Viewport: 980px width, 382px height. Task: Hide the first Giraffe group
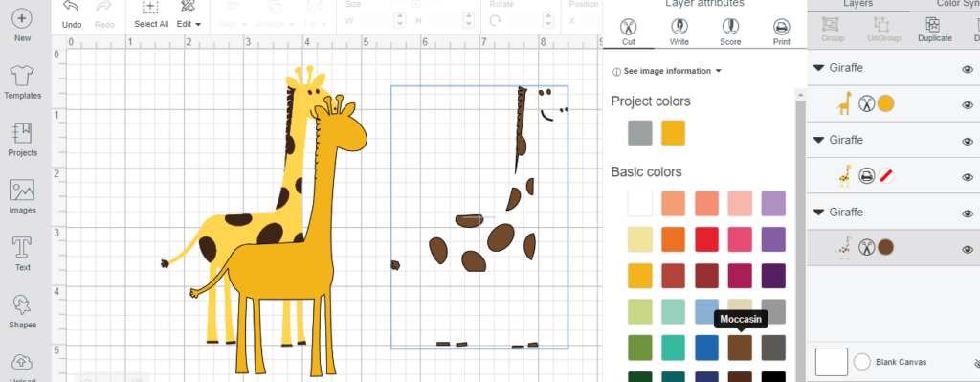(x=968, y=69)
